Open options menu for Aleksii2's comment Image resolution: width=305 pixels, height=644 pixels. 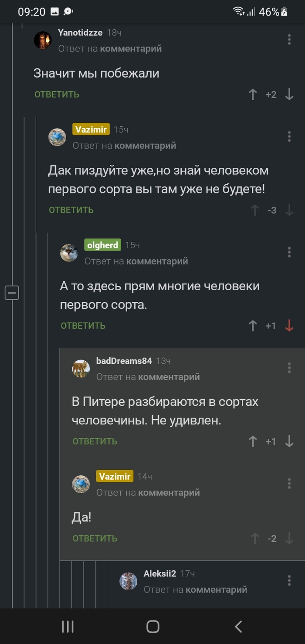coord(289,580)
